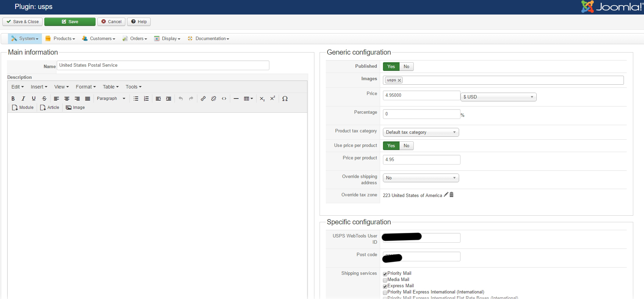Expand the Products menu
Screen dimensions: 644x299
click(x=60, y=39)
